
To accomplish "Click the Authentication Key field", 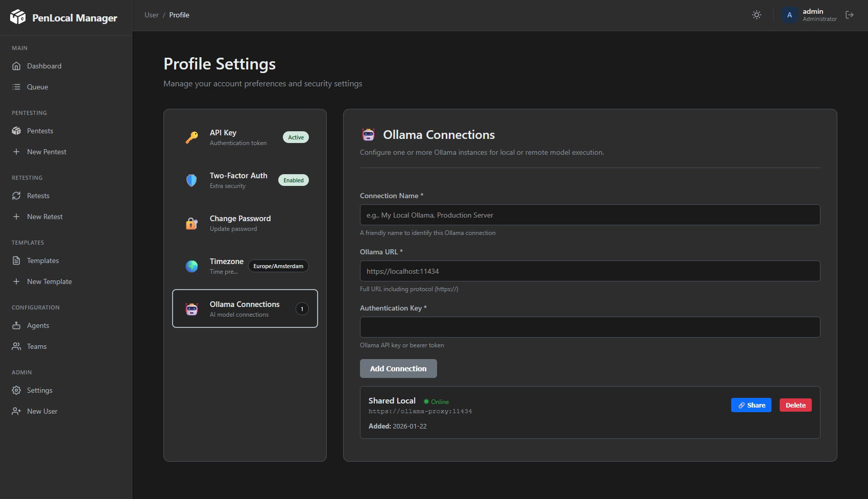I will [x=590, y=327].
